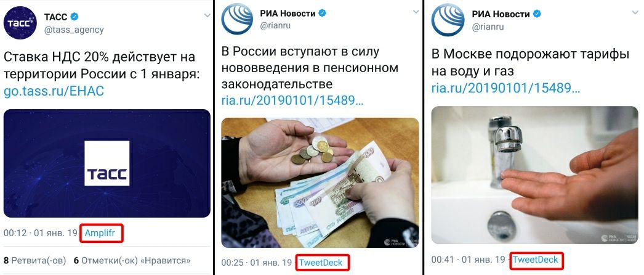Open the ria.ru link in the Moscow tariffs tweet
This screenshot has height=275, width=644.
(505, 88)
